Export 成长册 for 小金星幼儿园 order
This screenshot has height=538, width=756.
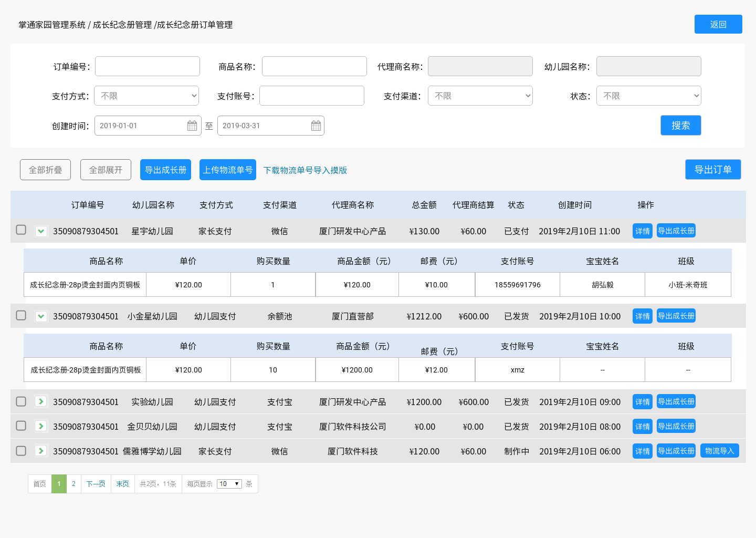click(x=676, y=316)
